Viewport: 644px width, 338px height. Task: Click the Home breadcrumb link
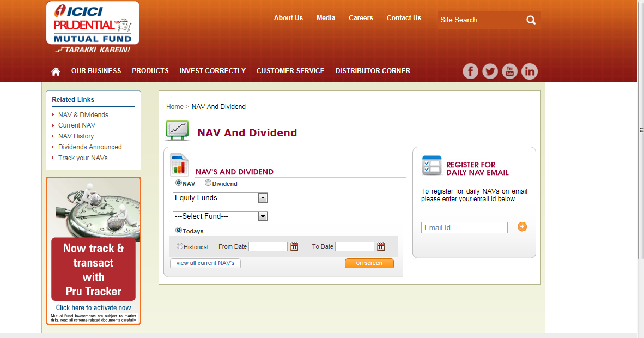(174, 107)
